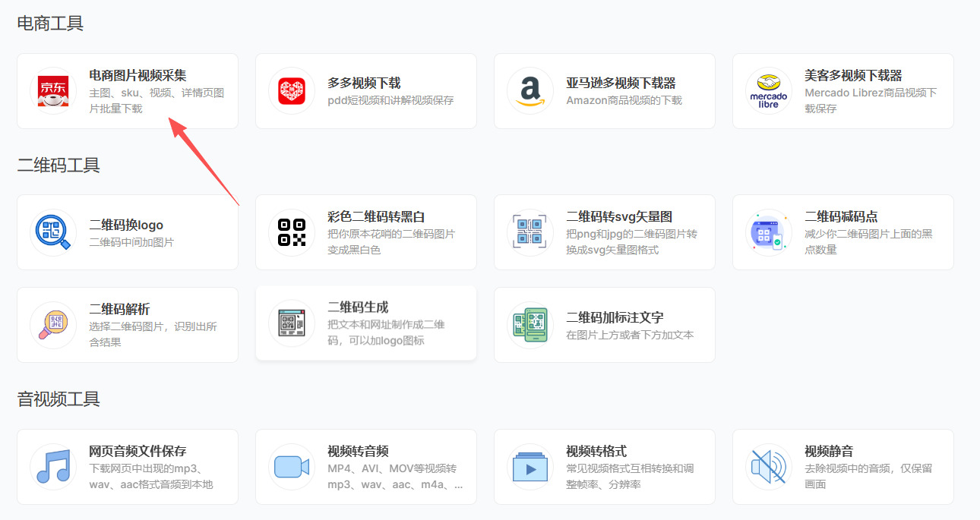The image size is (980, 520).
Task: Click the 二维码换logo magnifier icon
Action: click(53, 232)
